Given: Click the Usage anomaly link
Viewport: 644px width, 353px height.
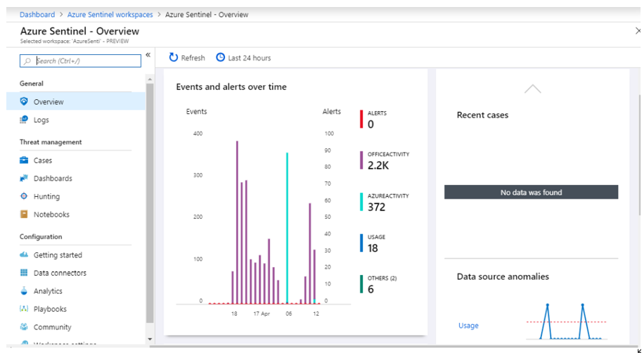Looking at the screenshot, I should [468, 325].
